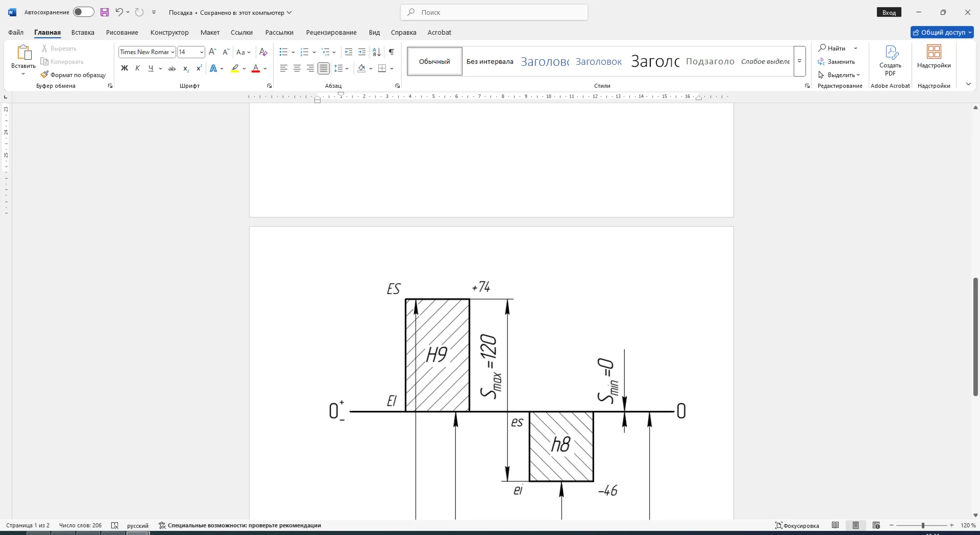Apply center text alignment
980x535 pixels.
[297, 68]
